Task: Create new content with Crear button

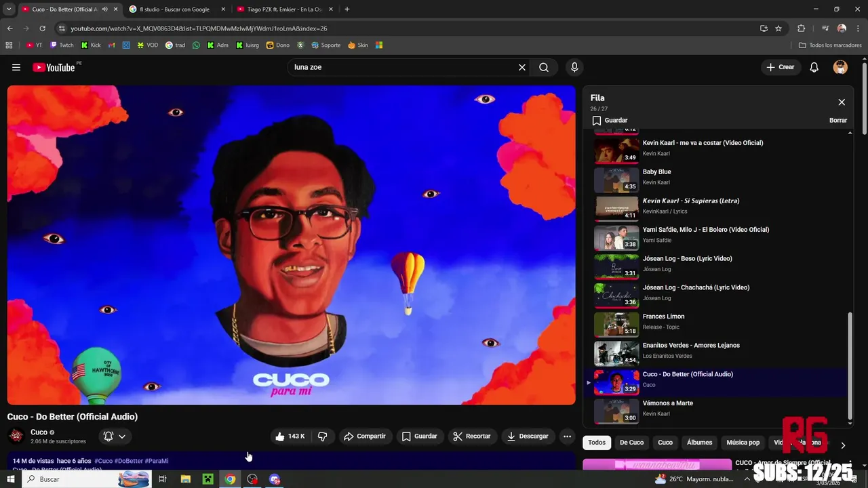Action: point(781,67)
